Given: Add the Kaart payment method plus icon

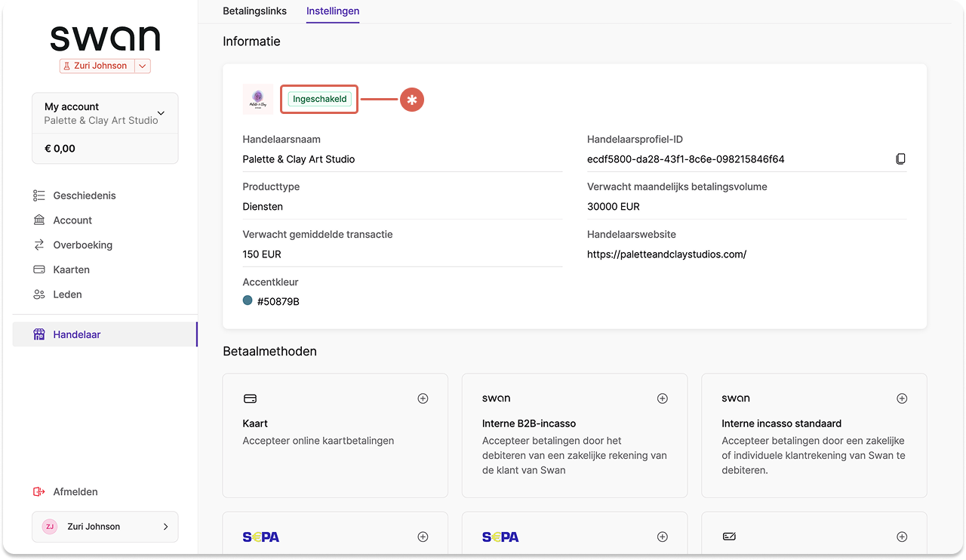Looking at the screenshot, I should 423,398.
